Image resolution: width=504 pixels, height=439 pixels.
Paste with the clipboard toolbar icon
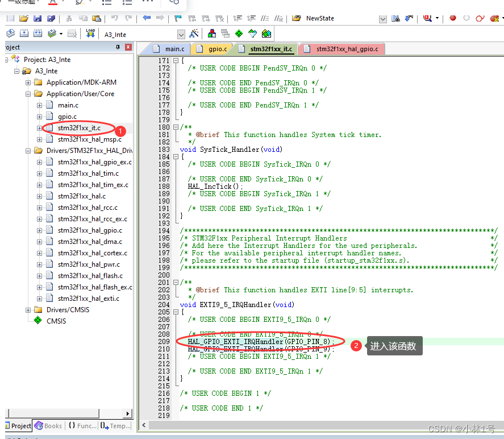pyautogui.click(x=97, y=18)
